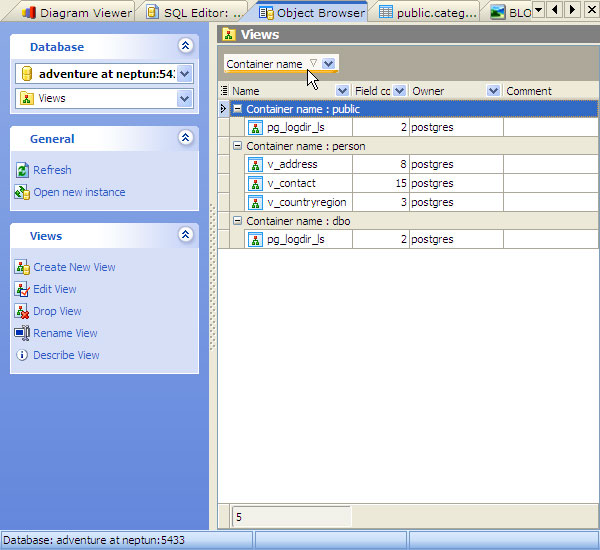Open the public.categ... table tab
The height and width of the screenshot is (550, 600).
(428, 13)
